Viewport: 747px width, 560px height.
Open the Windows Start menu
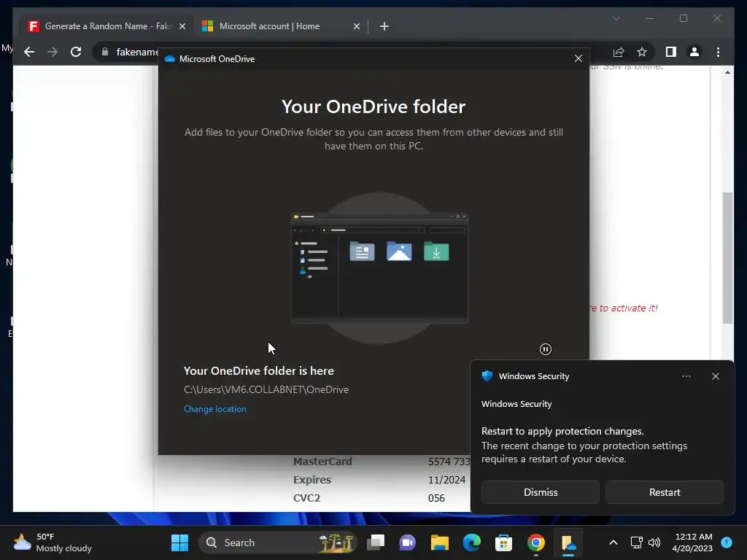coord(179,542)
